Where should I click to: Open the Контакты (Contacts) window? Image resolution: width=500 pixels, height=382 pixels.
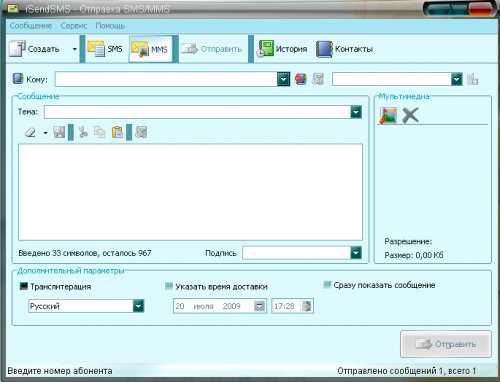(344, 49)
